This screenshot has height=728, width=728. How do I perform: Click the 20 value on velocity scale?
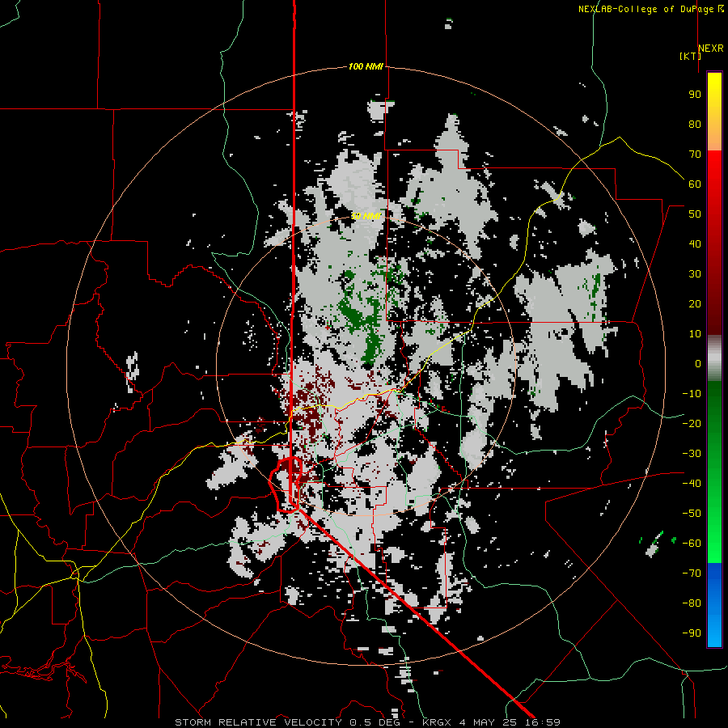click(x=695, y=304)
